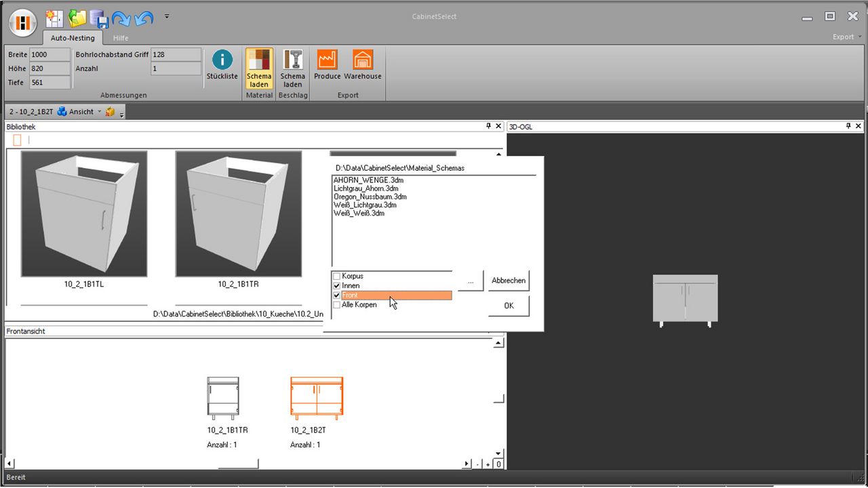Click the Bohrlochabstand Griff field
This screenshot has width=868, height=488.
(x=176, y=54)
